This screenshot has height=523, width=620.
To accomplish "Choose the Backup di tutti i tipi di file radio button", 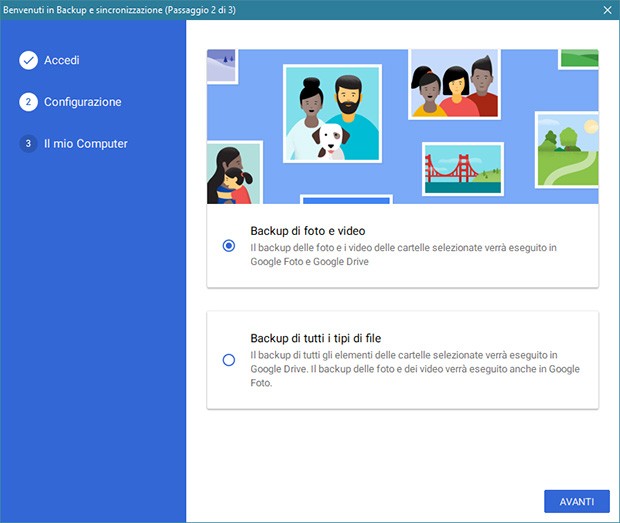I will (229, 360).
